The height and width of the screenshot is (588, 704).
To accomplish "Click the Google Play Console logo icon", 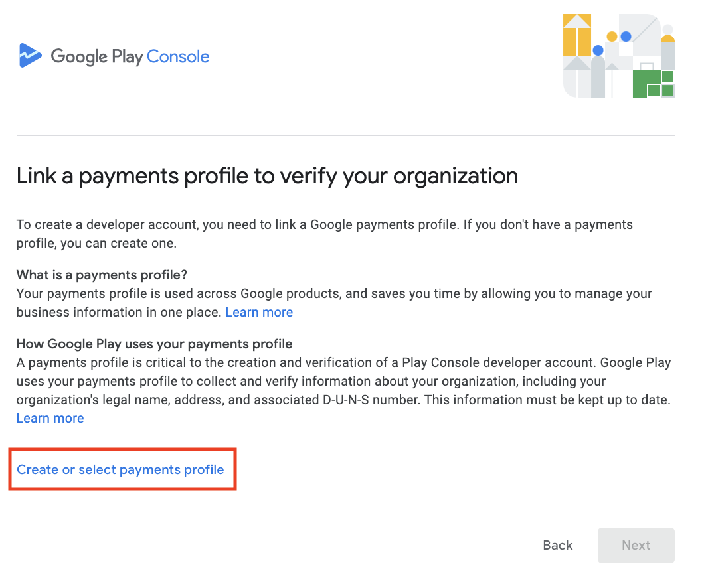I will coord(30,56).
